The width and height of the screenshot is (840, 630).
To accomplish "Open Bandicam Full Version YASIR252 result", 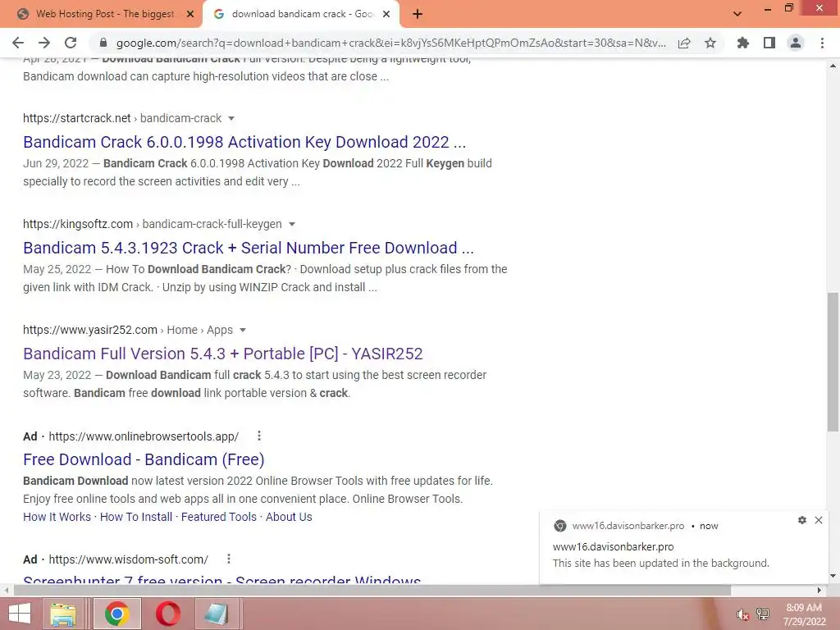I will click(x=223, y=354).
